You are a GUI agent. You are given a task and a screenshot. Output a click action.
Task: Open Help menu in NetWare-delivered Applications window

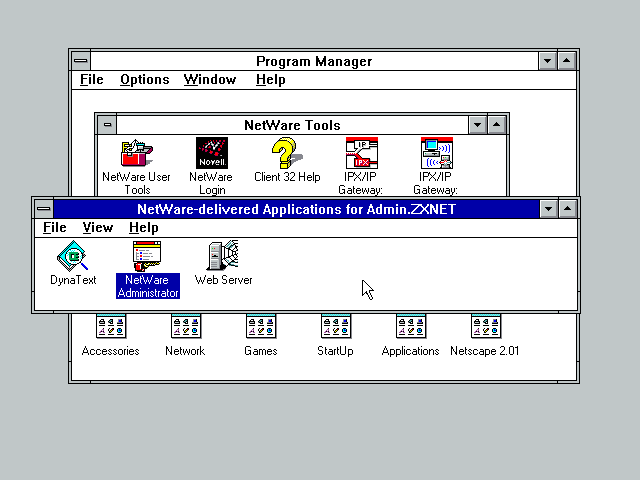[x=143, y=227]
